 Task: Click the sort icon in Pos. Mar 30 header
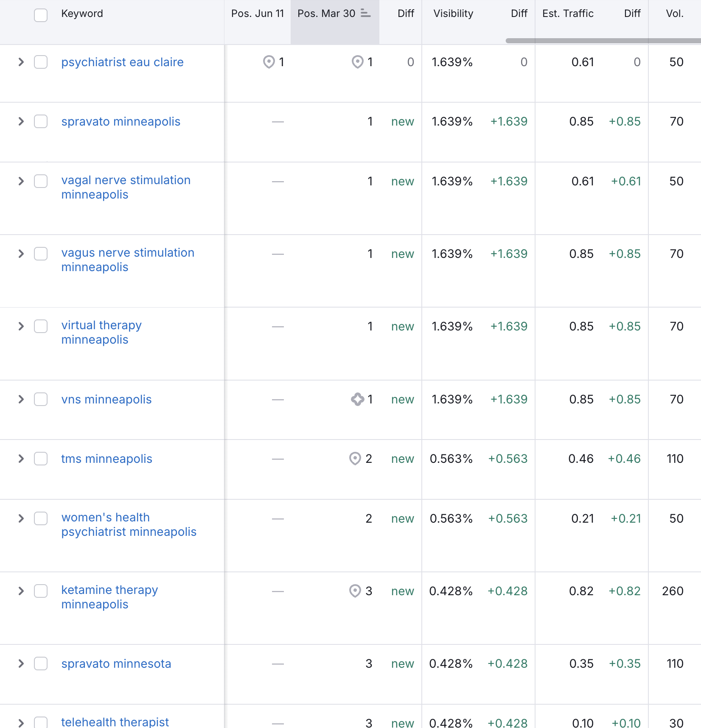[x=365, y=14]
